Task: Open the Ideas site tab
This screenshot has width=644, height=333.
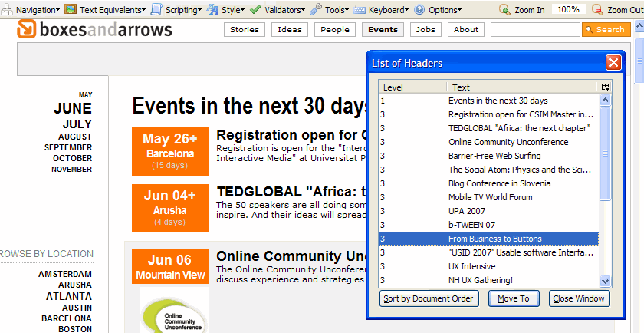Action: pyautogui.click(x=290, y=30)
